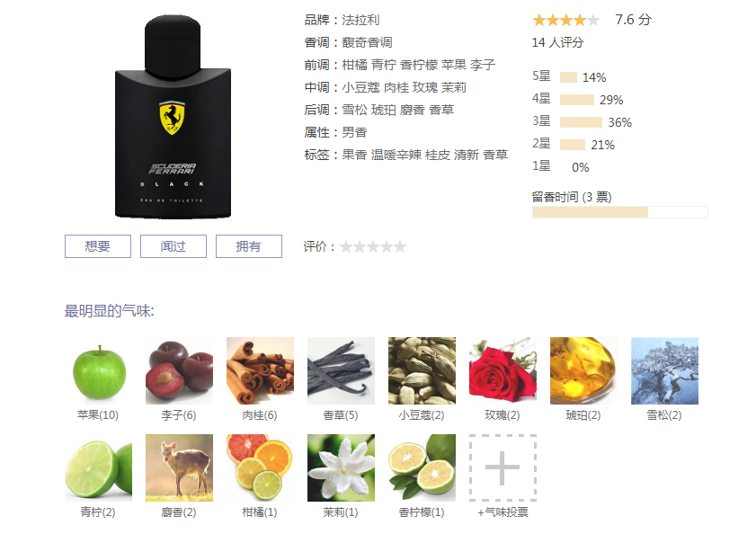756x543 pixels.
Task: Open the 馥奇香调 fragrance family link
Action: point(367,42)
